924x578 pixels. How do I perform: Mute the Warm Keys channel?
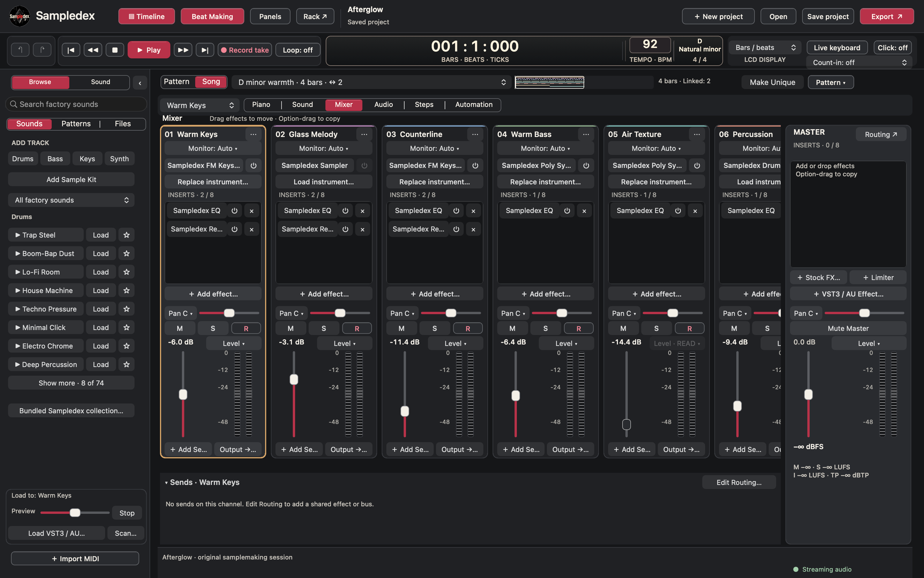pyautogui.click(x=180, y=328)
